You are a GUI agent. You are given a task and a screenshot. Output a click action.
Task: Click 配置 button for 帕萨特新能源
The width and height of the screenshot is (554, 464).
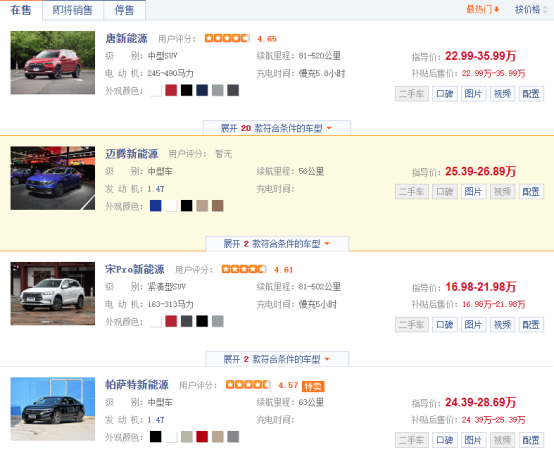(531, 440)
